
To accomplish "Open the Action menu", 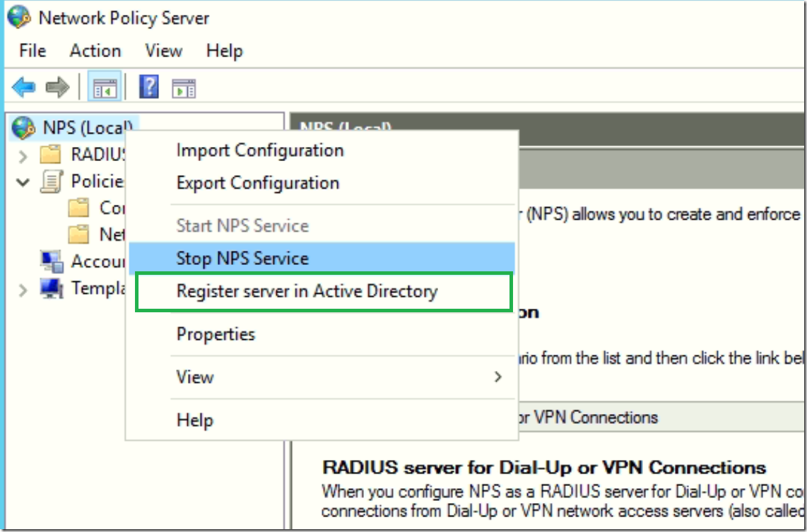I will 95,51.
